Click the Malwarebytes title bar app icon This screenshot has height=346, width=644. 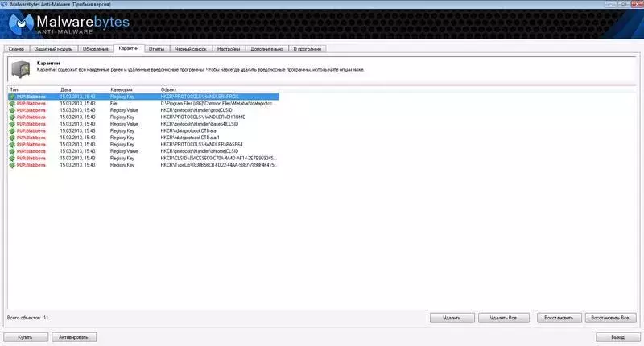[4, 4]
